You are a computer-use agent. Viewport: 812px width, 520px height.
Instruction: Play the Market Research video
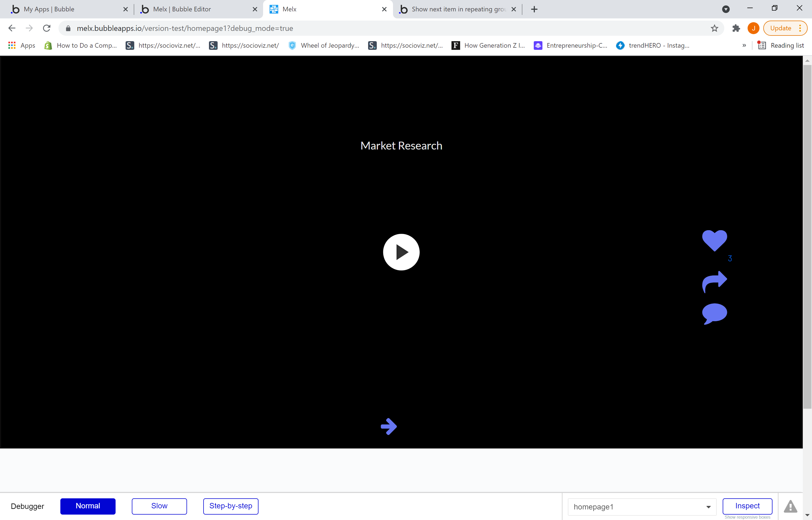tap(401, 252)
